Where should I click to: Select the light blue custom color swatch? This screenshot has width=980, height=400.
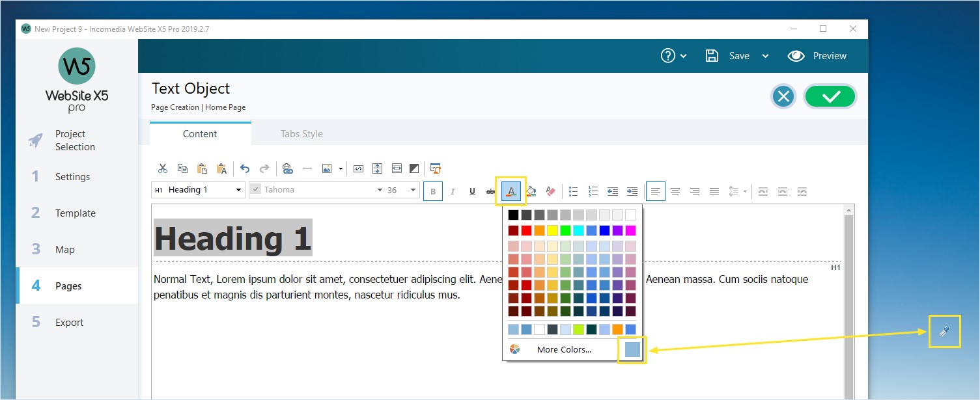click(x=631, y=349)
